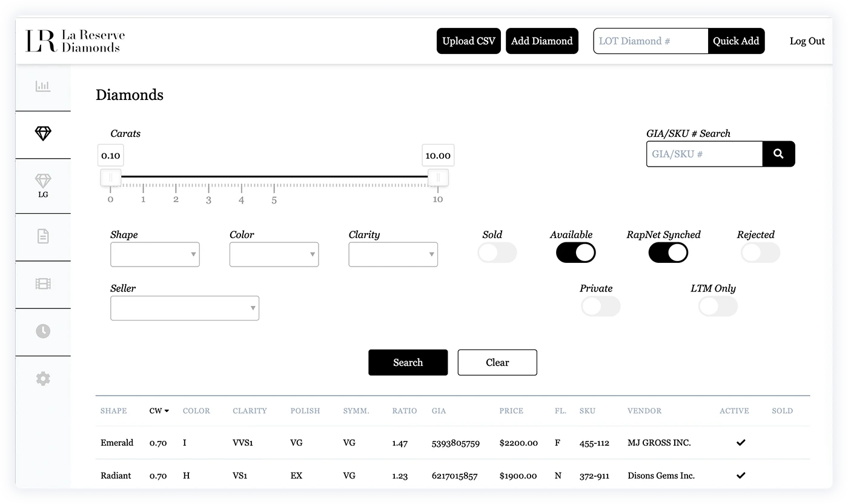Focus the LOT Diamond # input field

[x=650, y=41]
